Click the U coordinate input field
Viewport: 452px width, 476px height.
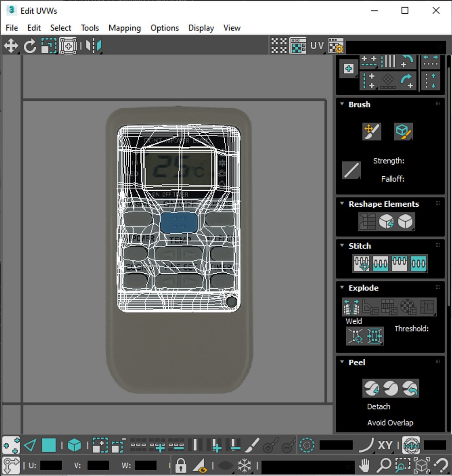point(51,465)
